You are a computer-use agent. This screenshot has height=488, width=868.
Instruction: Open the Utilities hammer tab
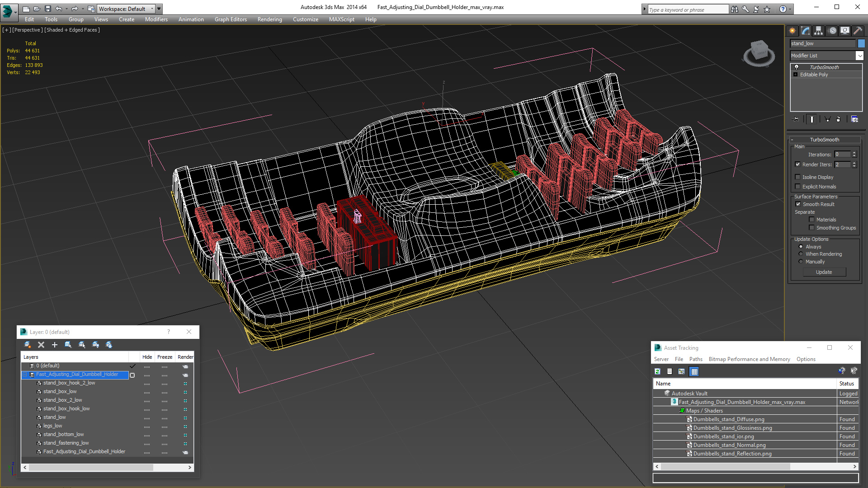(x=858, y=31)
